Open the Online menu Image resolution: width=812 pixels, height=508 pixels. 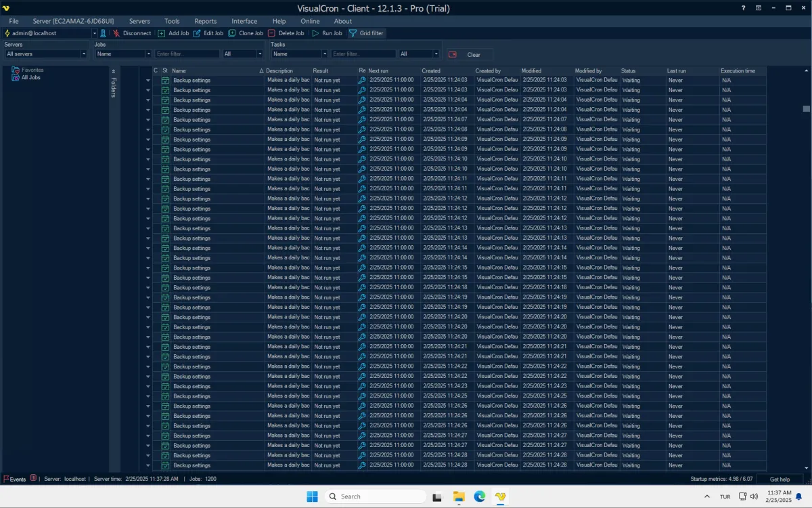310,21
